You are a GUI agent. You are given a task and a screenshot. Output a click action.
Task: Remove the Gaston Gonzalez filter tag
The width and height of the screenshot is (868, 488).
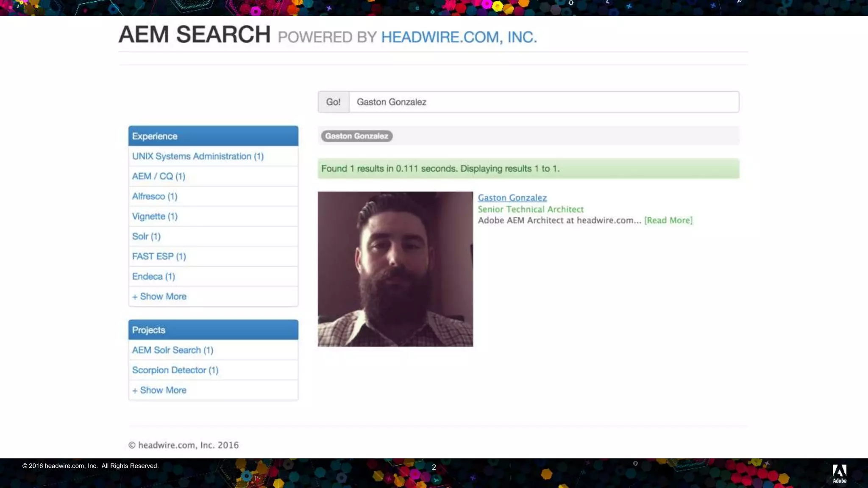tap(356, 136)
